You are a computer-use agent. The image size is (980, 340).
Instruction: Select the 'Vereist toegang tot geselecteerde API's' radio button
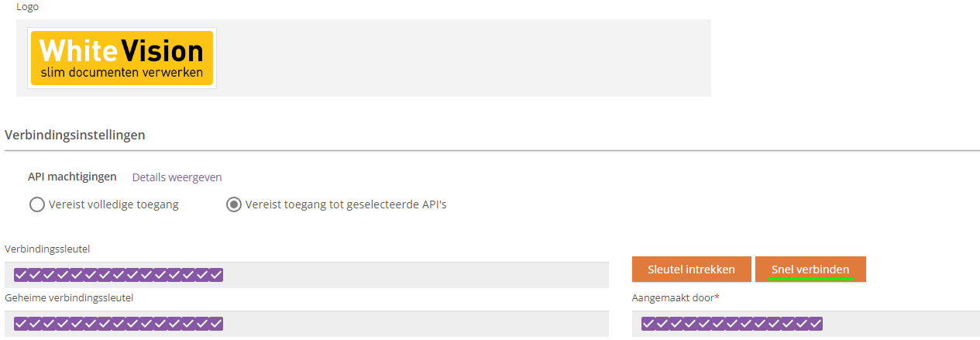coord(233,205)
